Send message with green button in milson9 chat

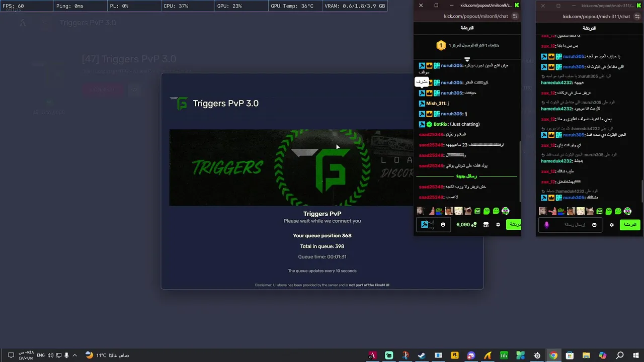[x=514, y=224]
